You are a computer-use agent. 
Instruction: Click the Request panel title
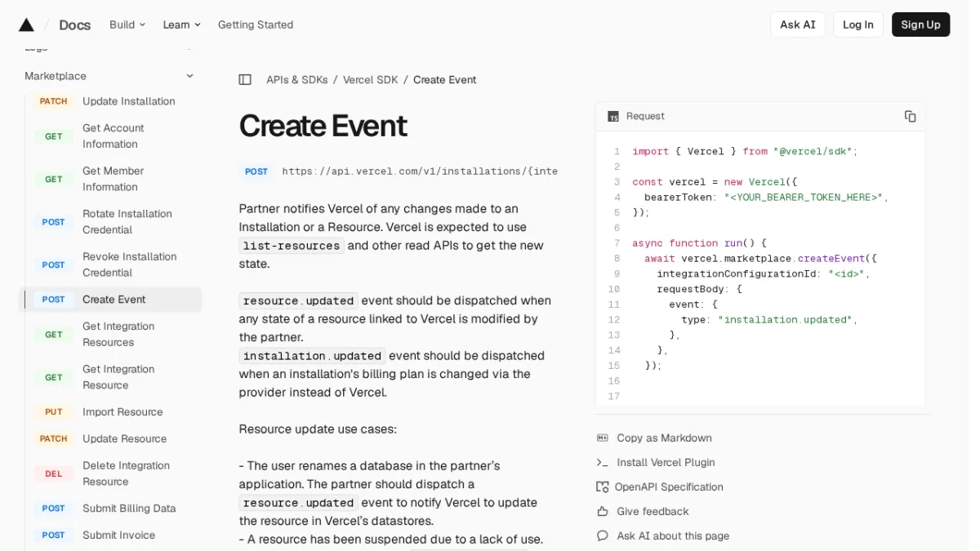(645, 117)
